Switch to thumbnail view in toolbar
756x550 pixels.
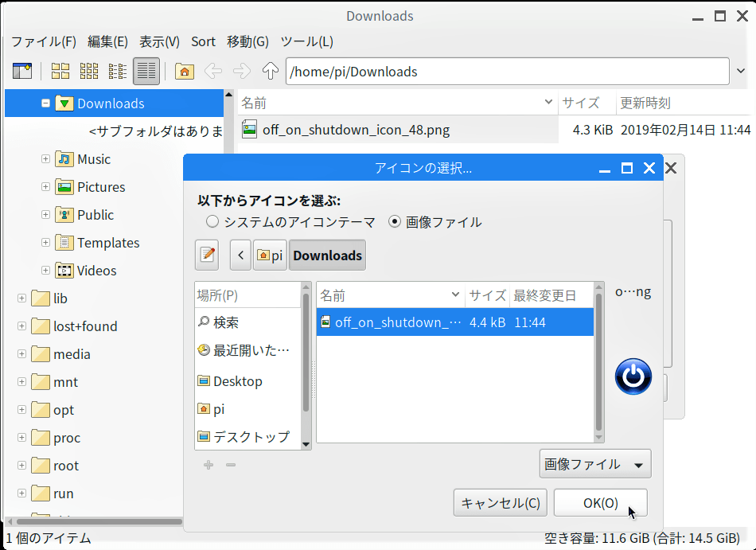click(88, 72)
